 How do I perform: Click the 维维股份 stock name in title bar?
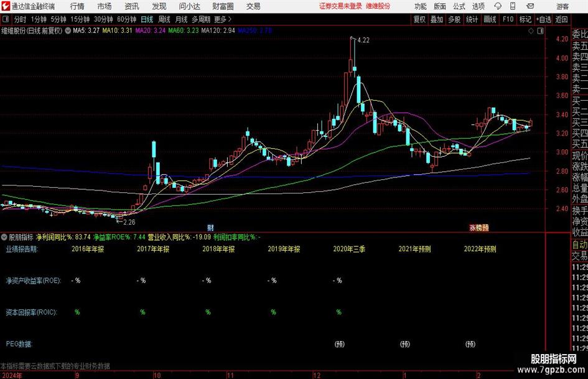[378, 6]
